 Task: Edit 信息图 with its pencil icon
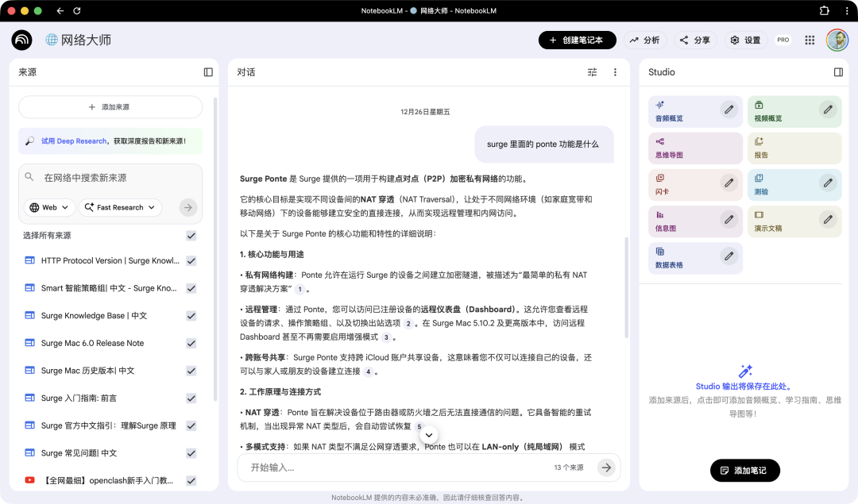pyautogui.click(x=729, y=220)
